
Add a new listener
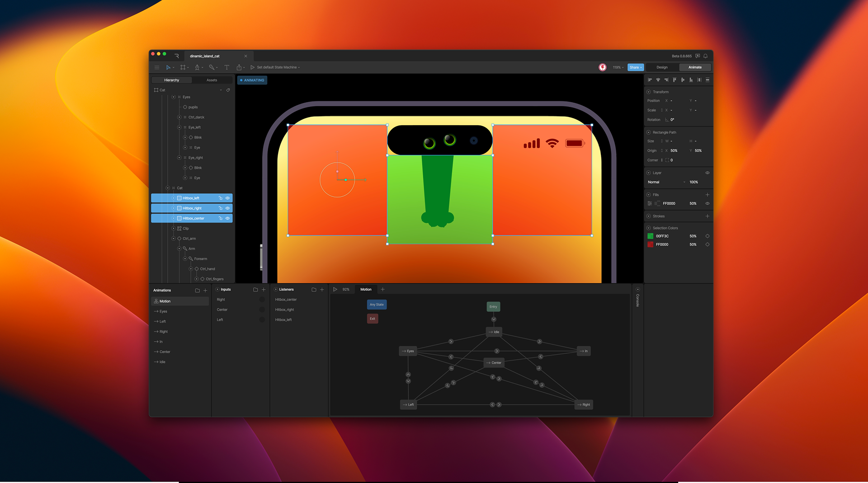(x=322, y=290)
